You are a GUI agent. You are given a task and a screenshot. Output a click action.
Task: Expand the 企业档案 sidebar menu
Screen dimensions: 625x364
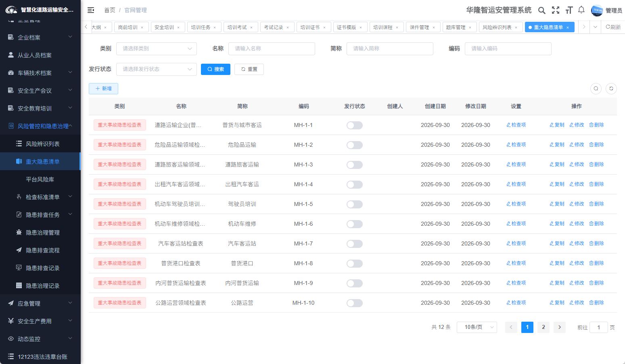[40, 37]
